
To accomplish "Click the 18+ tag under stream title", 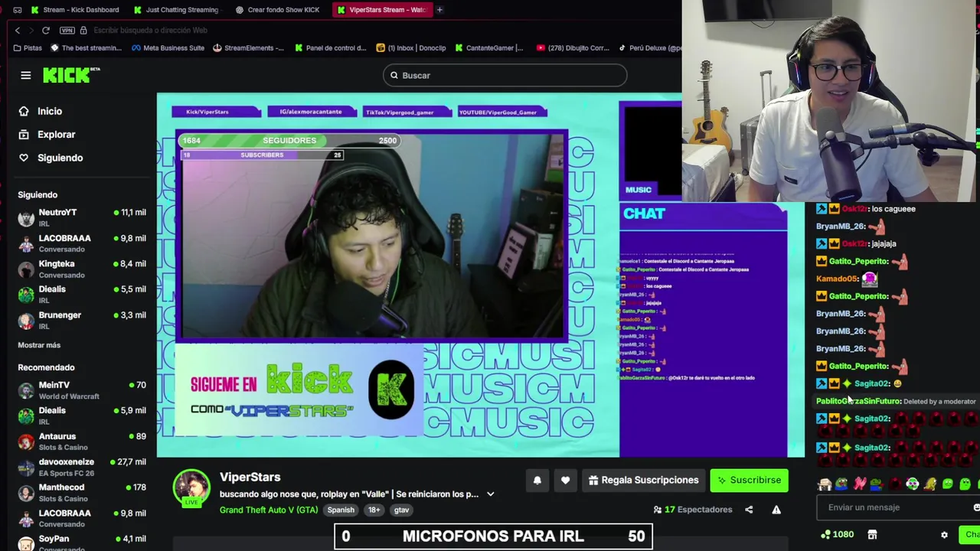I will [374, 510].
